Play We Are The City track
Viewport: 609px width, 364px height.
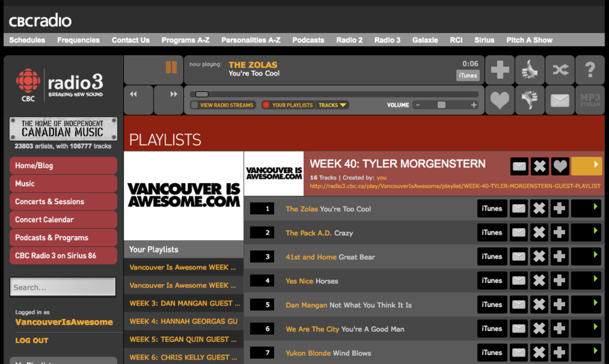pos(586,328)
